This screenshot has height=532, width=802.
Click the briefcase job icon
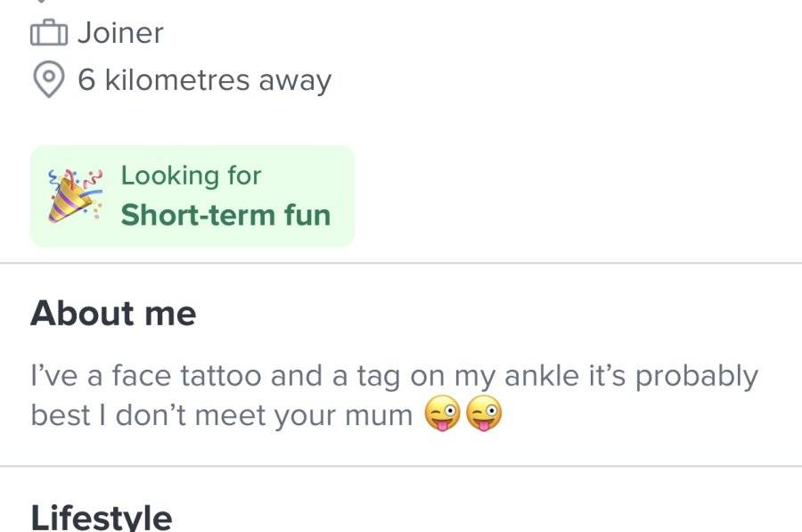pos(49,33)
